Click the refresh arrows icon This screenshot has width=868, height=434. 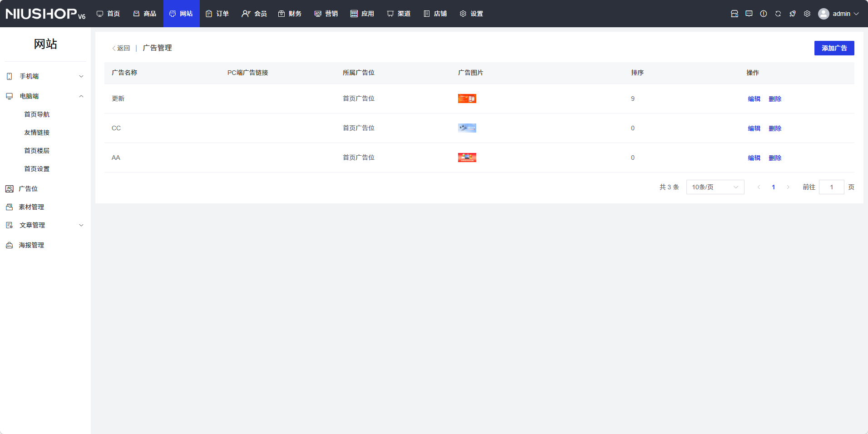(778, 14)
